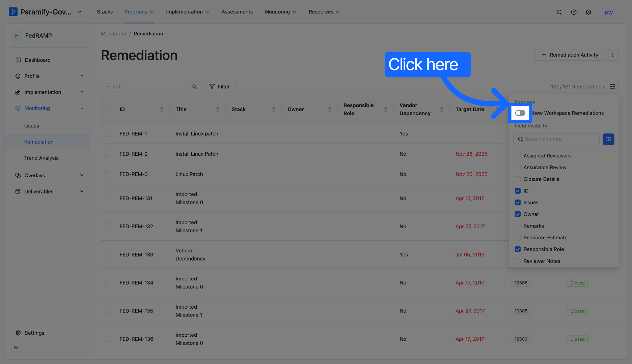Click the Paramify logo icon
This screenshot has height=364, width=632.
coord(13,12)
